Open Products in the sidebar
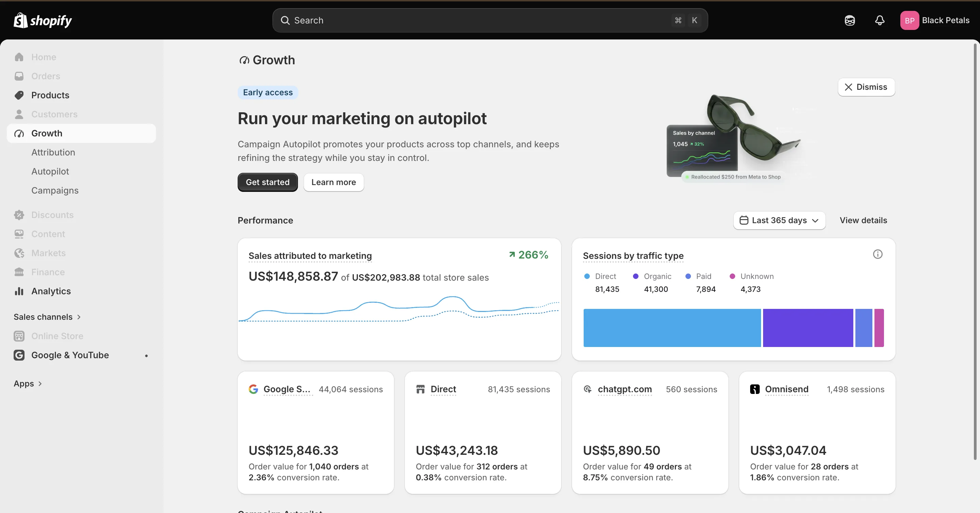 click(81, 95)
